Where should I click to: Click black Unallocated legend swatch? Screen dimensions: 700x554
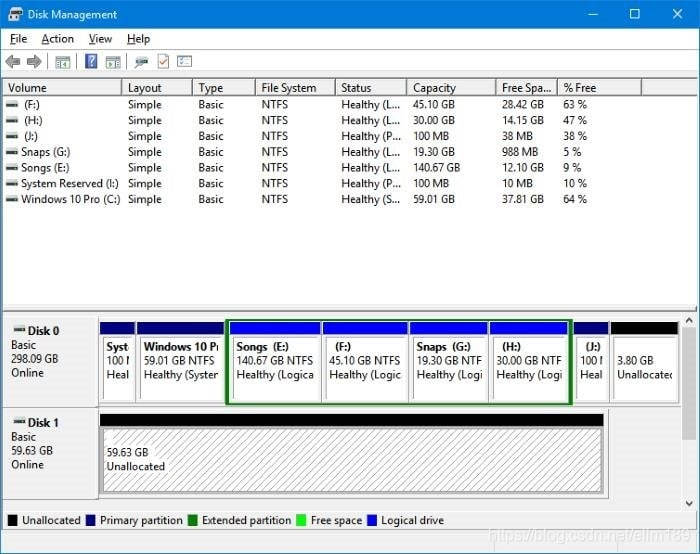coord(12,521)
